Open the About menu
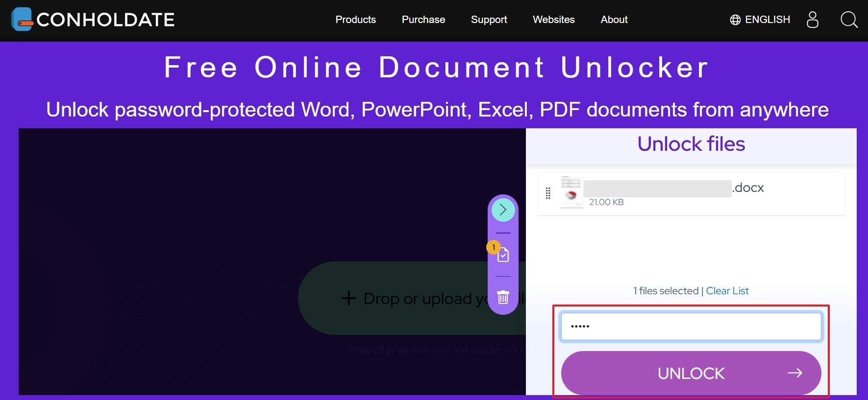 614,20
